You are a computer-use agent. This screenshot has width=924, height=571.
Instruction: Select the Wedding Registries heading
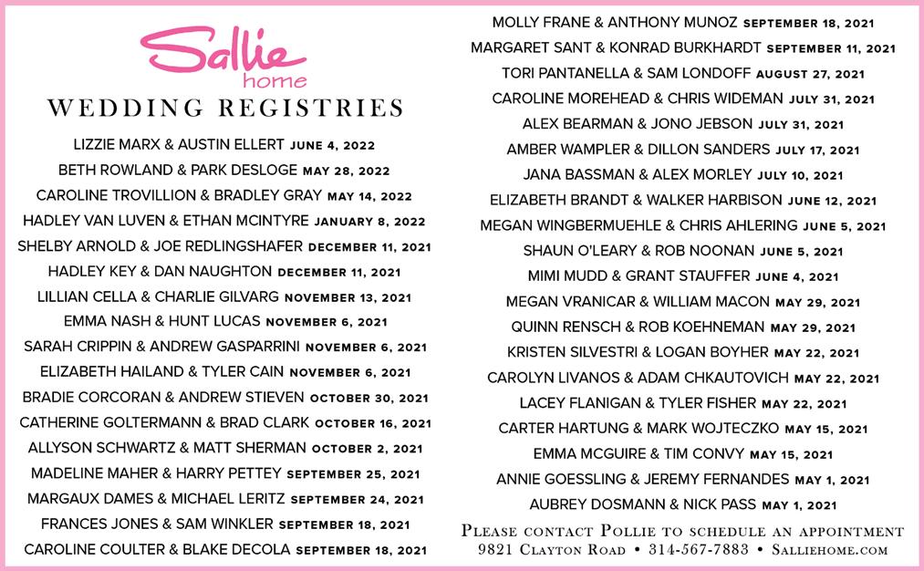[x=225, y=109]
